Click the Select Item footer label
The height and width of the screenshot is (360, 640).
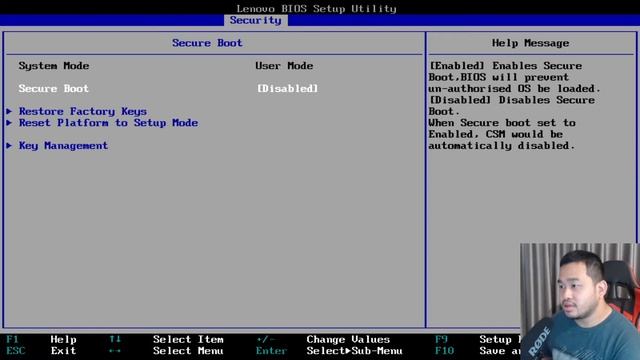click(188, 339)
